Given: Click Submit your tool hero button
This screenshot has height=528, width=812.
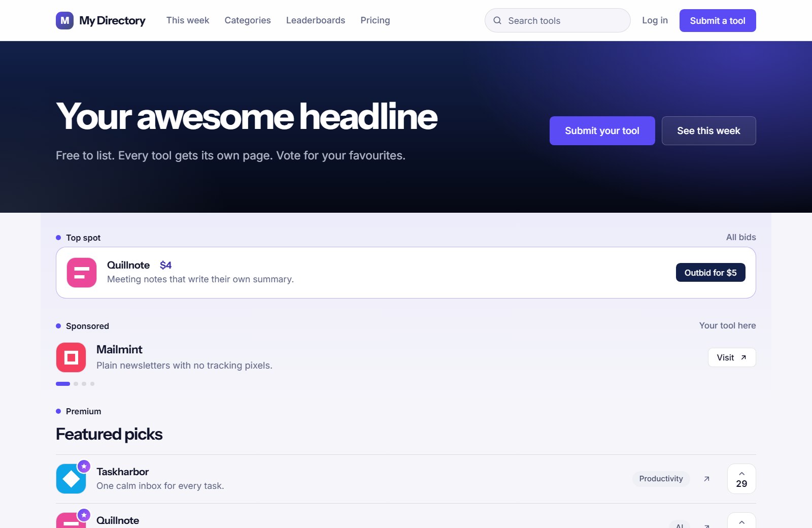Looking at the screenshot, I should (x=602, y=131).
